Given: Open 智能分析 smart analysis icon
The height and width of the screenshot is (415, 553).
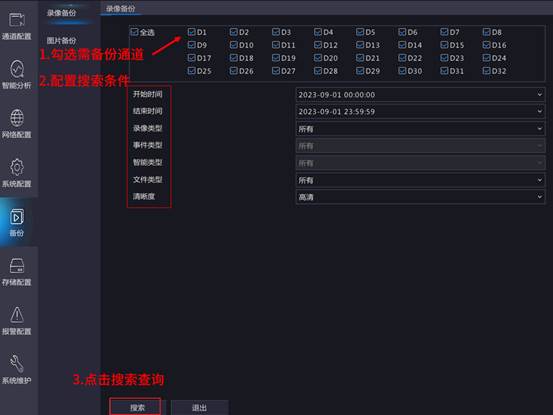Looking at the screenshot, I should [17, 69].
